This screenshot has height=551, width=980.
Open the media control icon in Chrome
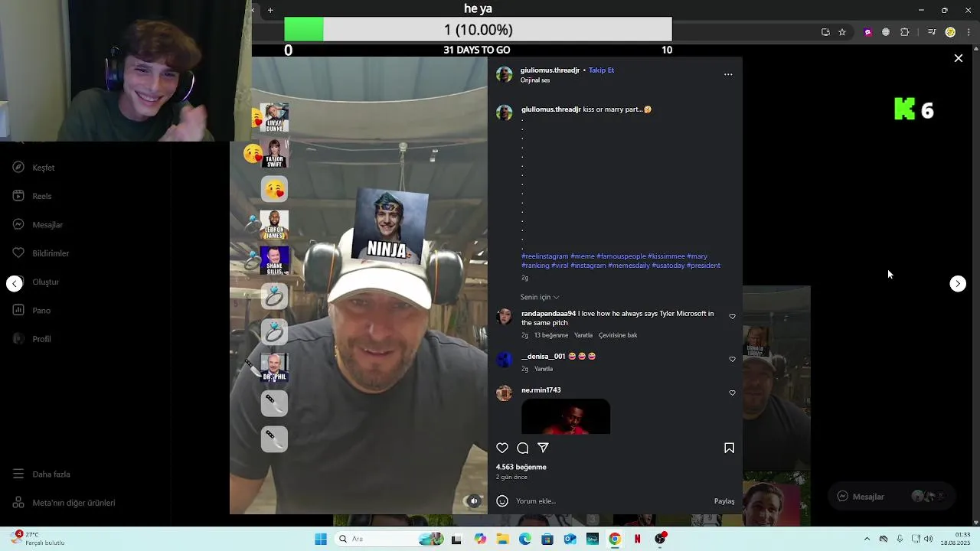[x=932, y=32]
